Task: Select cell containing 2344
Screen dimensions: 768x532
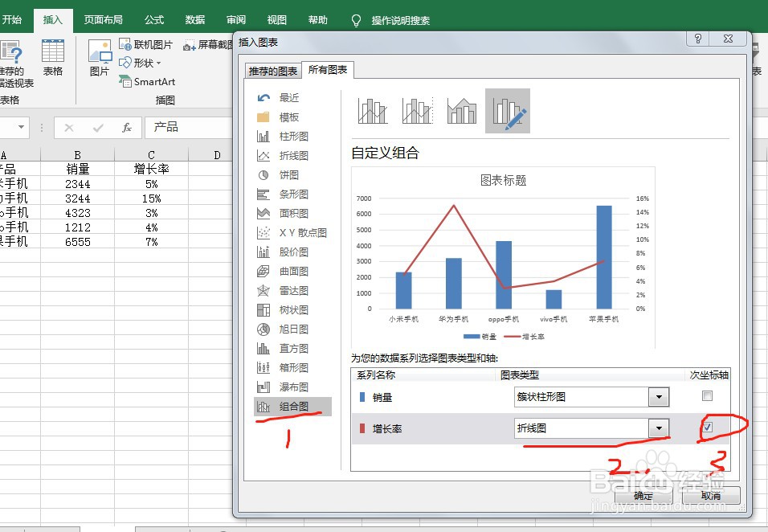Action: [77, 184]
